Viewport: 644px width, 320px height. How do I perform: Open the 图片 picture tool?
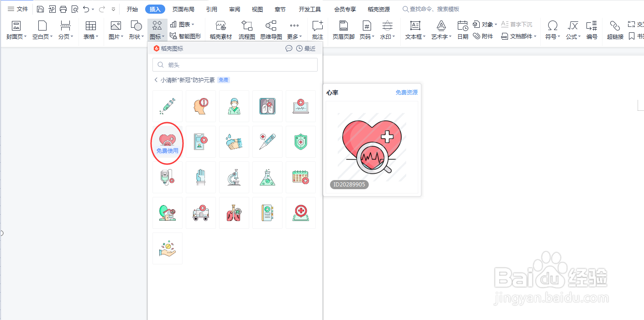click(116, 30)
